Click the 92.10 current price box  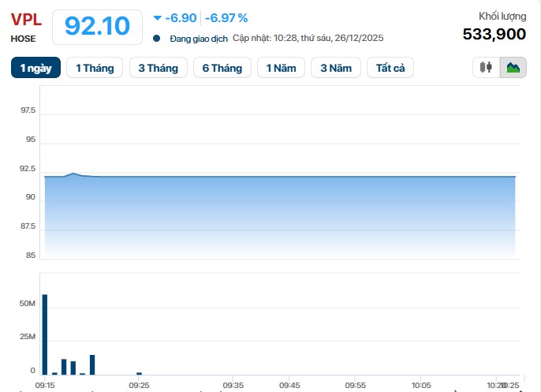tap(97, 27)
